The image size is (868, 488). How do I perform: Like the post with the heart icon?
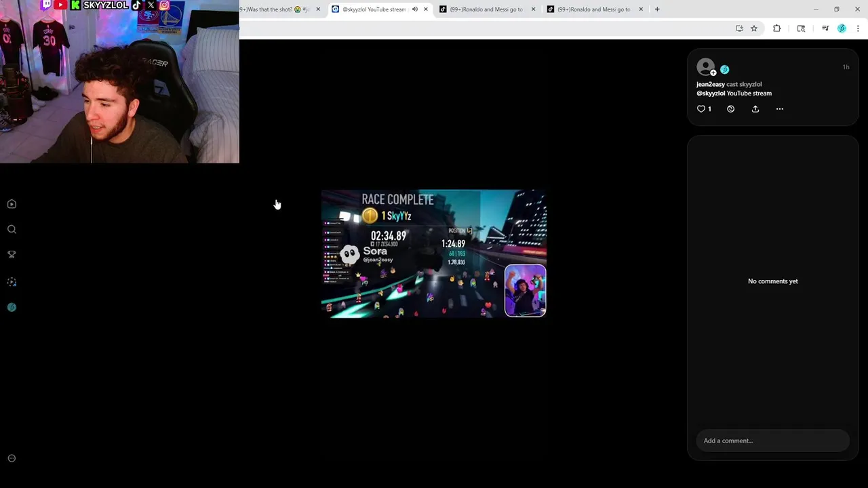(x=701, y=108)
